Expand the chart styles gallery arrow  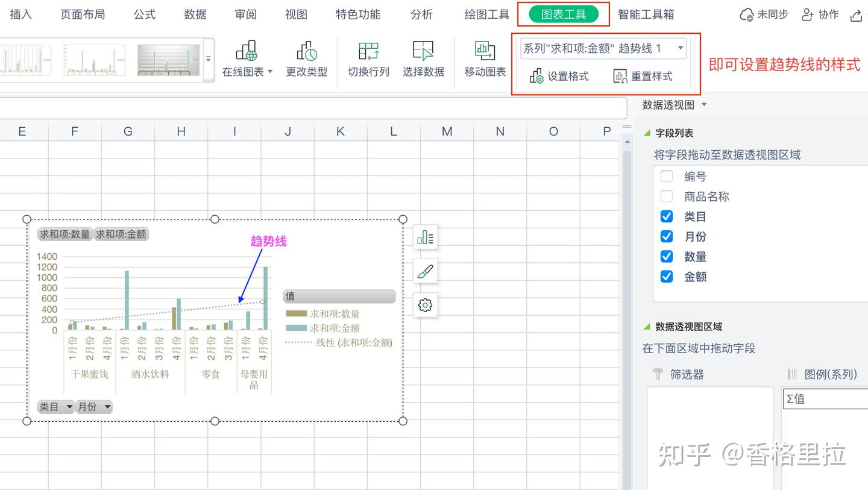click(x=209, y=59)
